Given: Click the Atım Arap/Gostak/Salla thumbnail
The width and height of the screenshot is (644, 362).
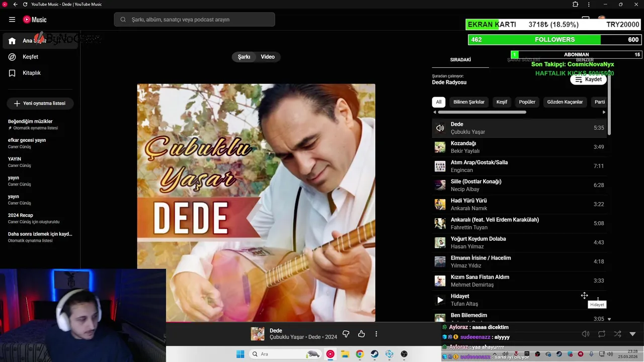Looking at the screenshot, I should (440, 166).
